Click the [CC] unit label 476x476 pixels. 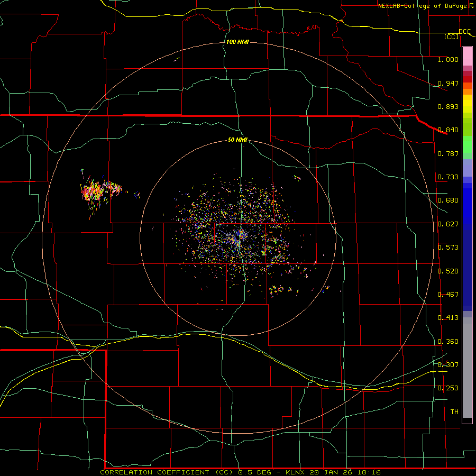coord(452,36)
